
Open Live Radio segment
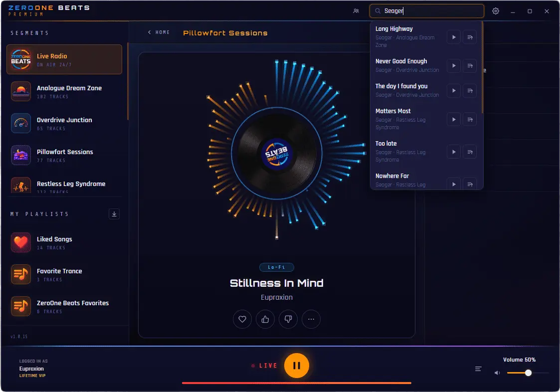tap(64, 59)
